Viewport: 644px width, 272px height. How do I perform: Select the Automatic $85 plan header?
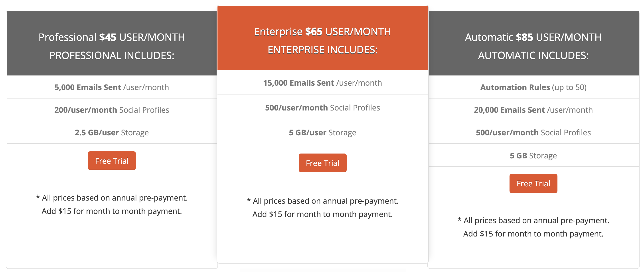[x=534, y=43]
